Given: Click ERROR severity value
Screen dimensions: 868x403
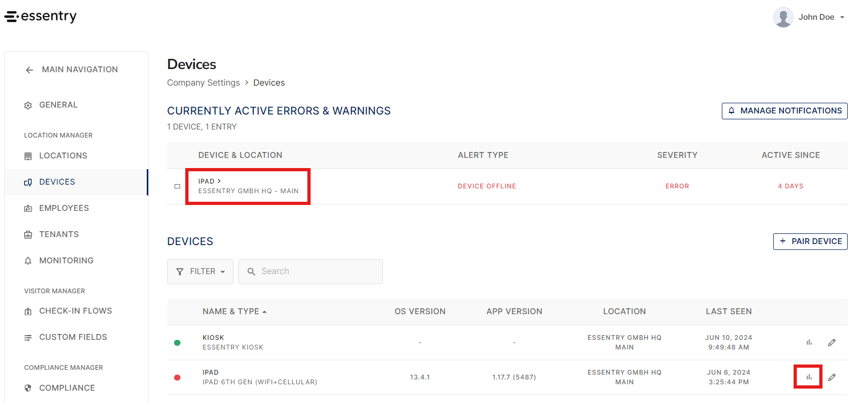Looking at the screenshot, I should [677, 186].
